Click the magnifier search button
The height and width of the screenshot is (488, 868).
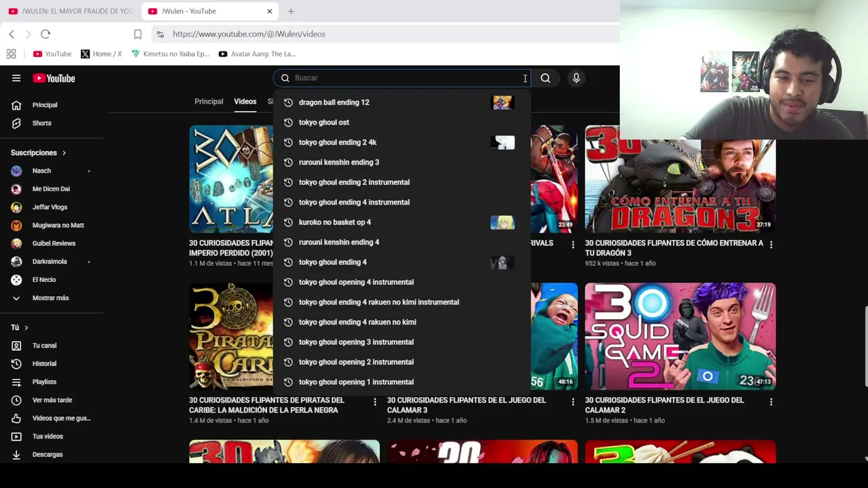[x=545, y=78]
